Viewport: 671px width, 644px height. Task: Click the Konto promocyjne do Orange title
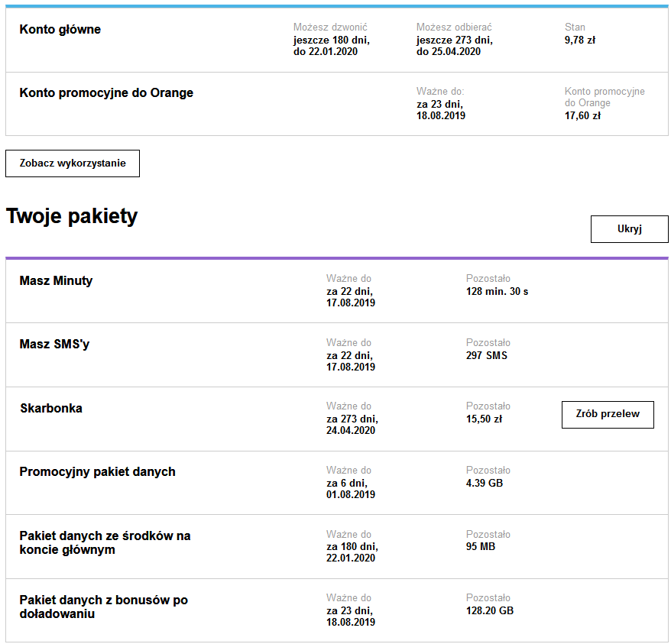[x=106, y=93]
